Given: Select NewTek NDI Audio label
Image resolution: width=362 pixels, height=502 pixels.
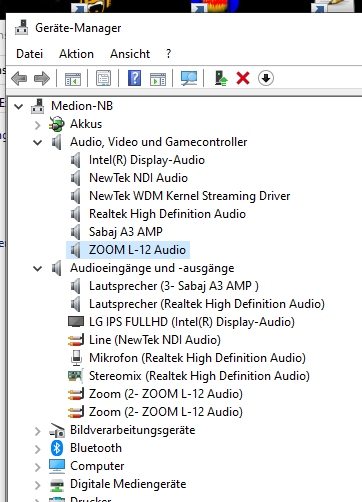Looking at the screenshot, I should 138,178.
